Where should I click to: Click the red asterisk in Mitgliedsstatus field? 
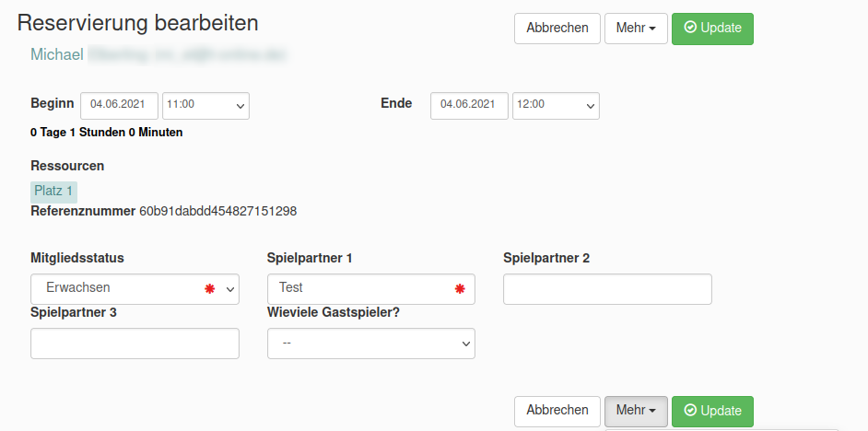click(x=209, y=289)
